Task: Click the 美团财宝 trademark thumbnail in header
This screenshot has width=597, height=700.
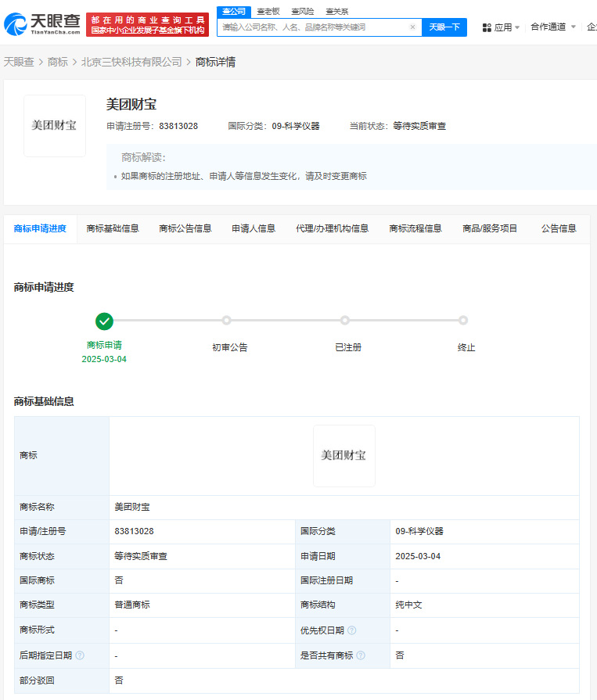Action: [54, 126]
